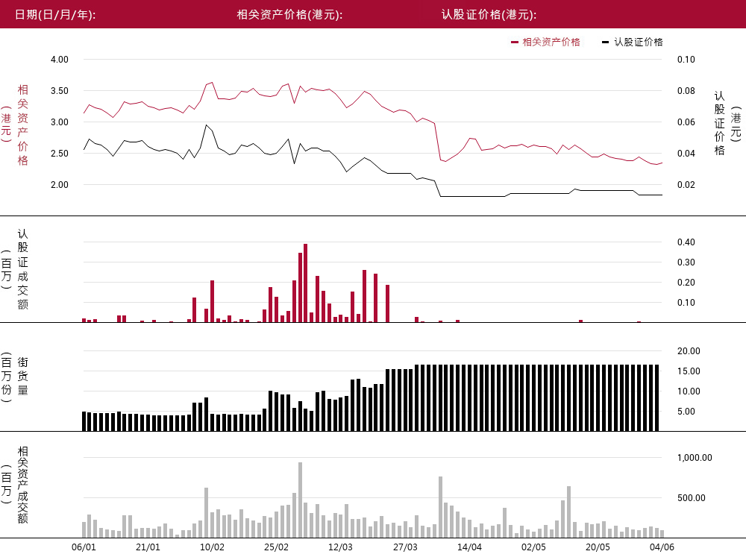Click the 日期(日/月/年) header label
746x560 pixels.
(55, 15)
